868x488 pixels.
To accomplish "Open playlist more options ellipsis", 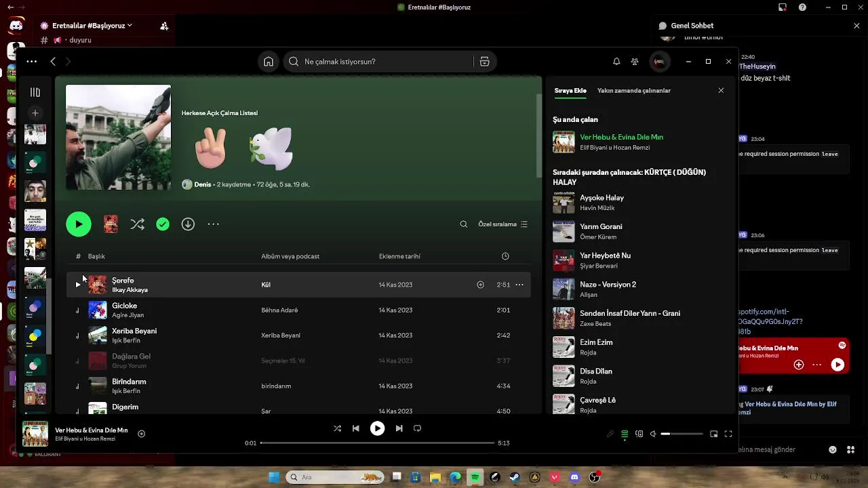I will click(213, 224).
